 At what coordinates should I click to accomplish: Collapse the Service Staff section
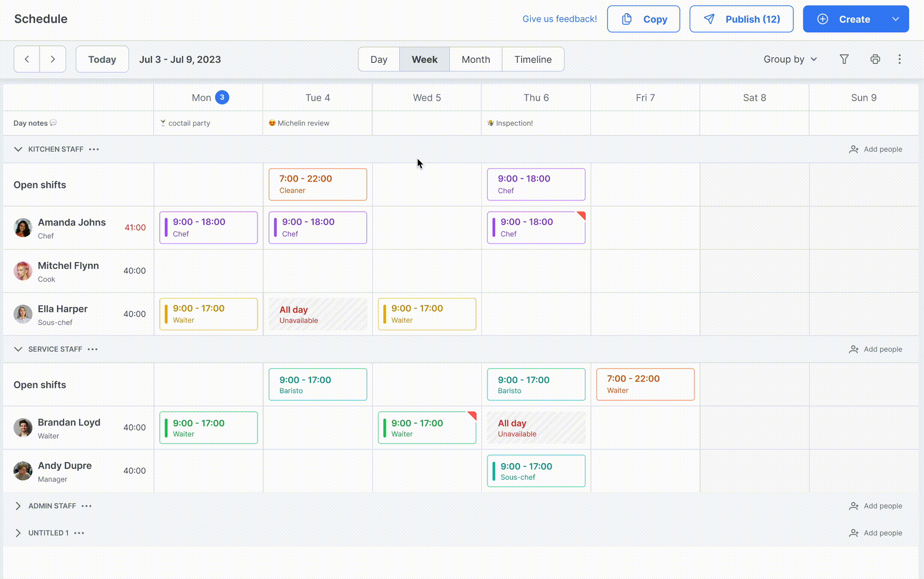click(18, 349)
